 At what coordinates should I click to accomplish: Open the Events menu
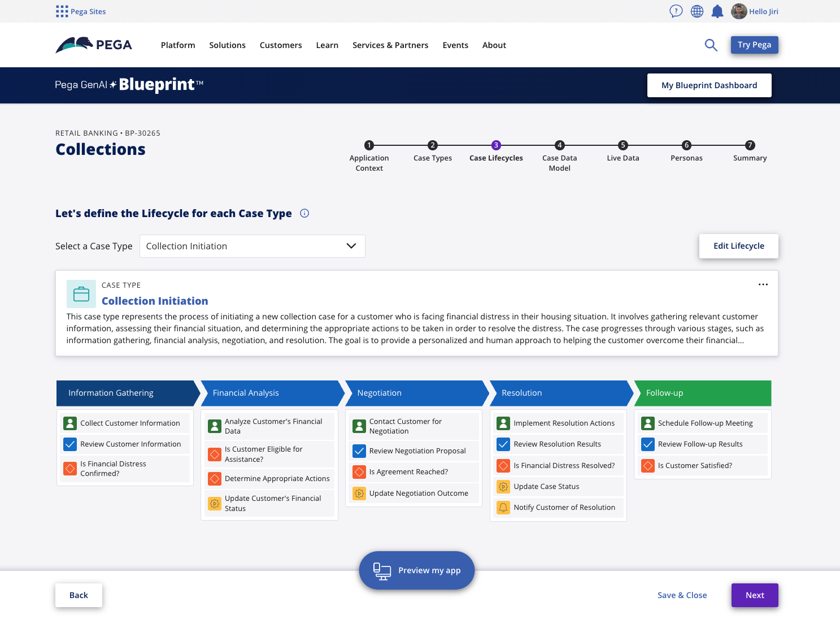coord(455,45)
